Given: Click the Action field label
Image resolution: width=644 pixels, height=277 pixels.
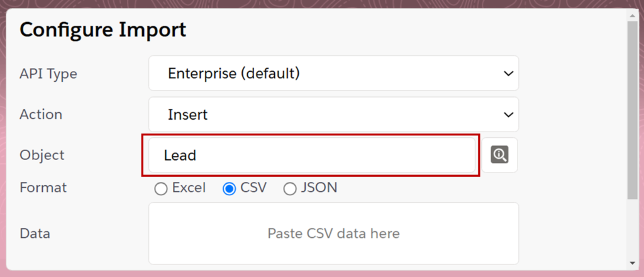Looking at the screenshot, I should (x=41, y=114).
